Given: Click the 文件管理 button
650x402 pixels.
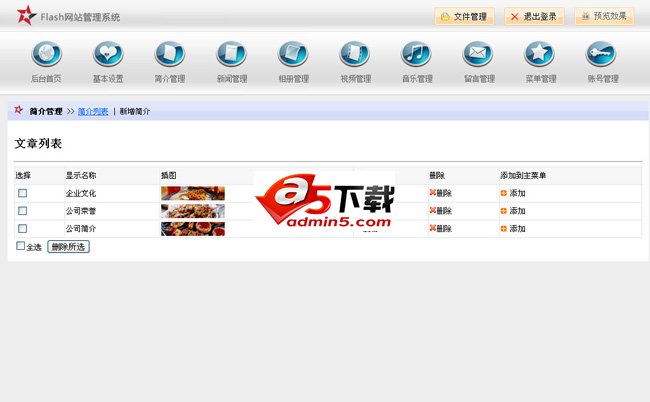Looking at the screenshot, I should pyautogui.click(x=464, y=17).
